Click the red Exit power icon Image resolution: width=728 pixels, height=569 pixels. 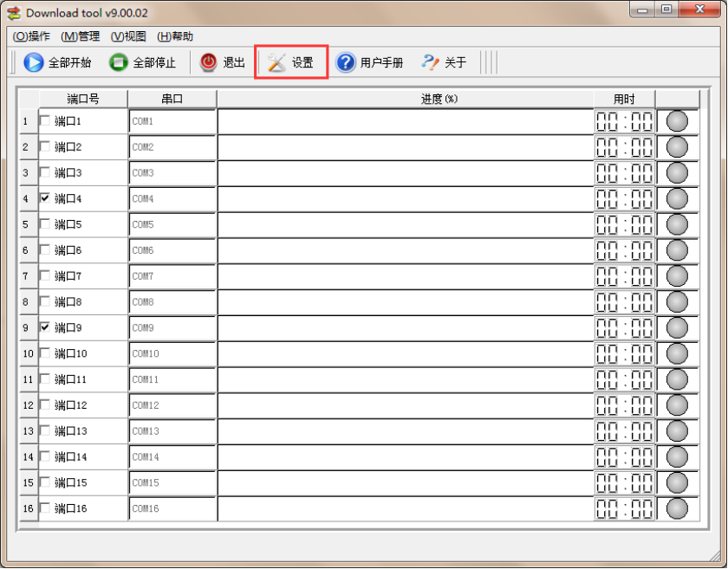[x=209, y=62]
